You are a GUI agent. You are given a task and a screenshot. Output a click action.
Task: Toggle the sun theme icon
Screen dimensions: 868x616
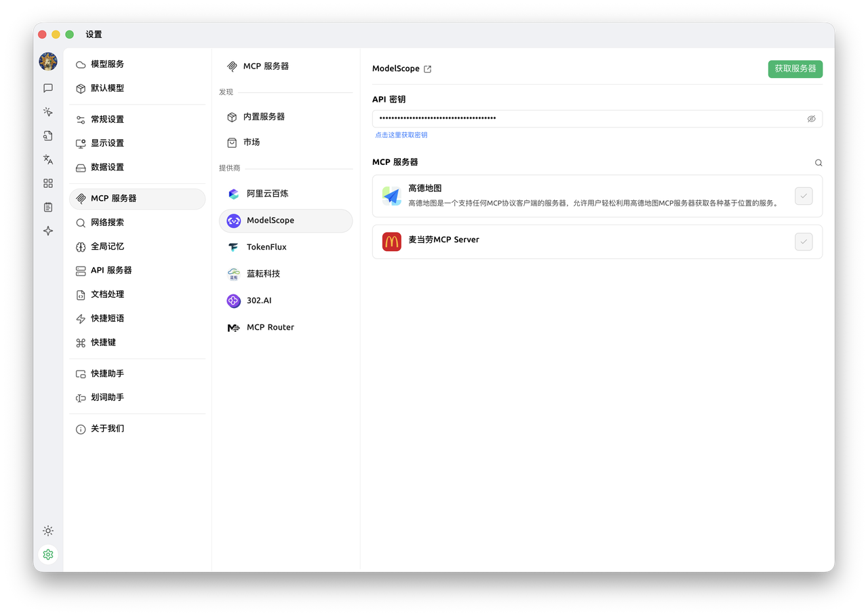(48, 531)
